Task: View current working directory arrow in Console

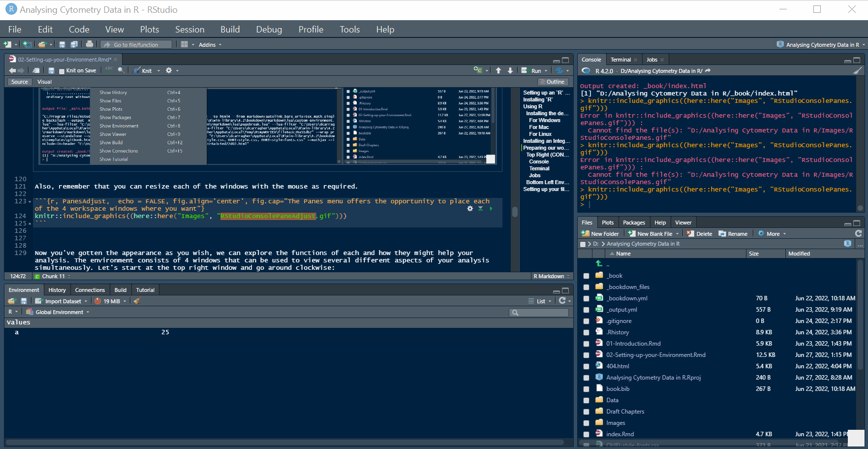Action: point(708,71)
